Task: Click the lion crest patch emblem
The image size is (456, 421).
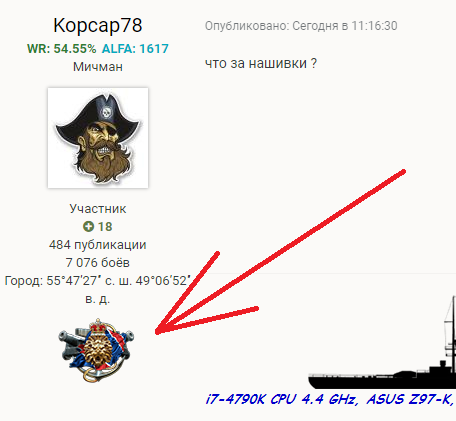Action: point(96,350)
